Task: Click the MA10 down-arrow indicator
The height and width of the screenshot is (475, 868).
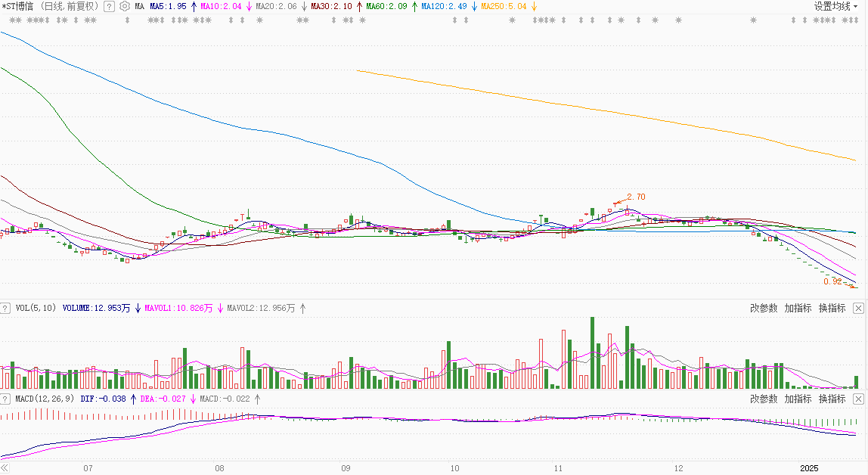Action: click(249, 7)
